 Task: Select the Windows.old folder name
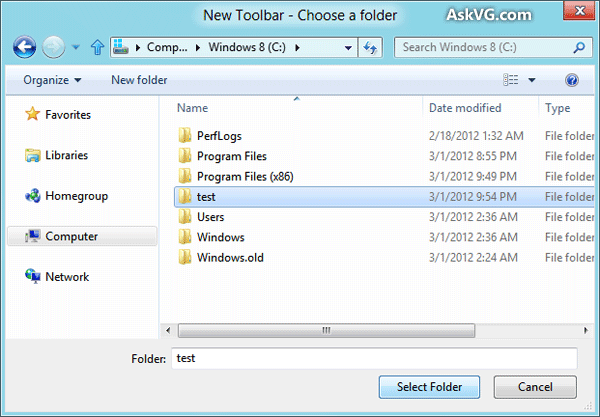[230, 257]
